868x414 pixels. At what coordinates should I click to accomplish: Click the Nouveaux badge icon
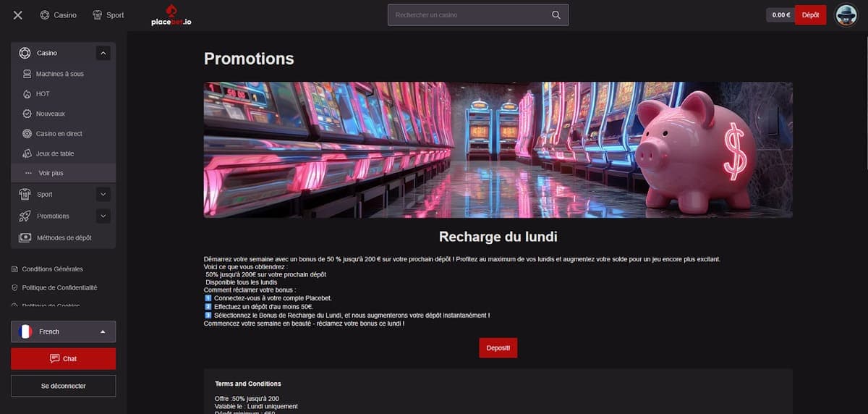click(x=27, y=114)
